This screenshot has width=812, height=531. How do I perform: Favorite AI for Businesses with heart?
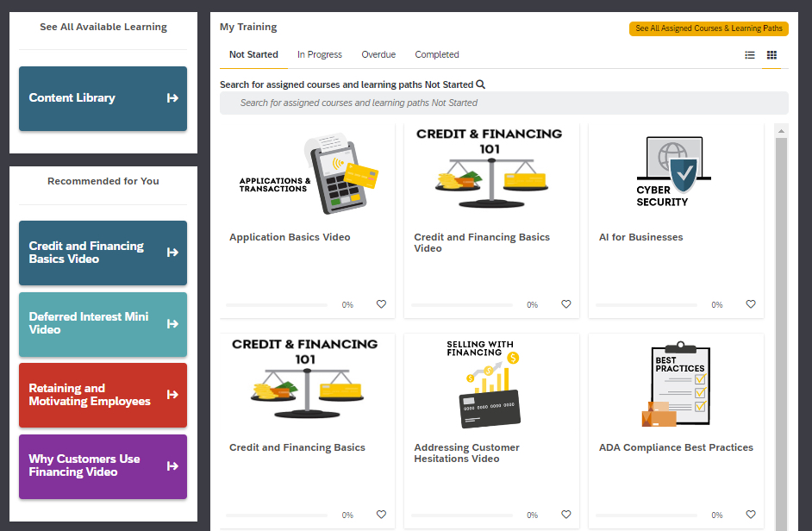pos(751,304)
